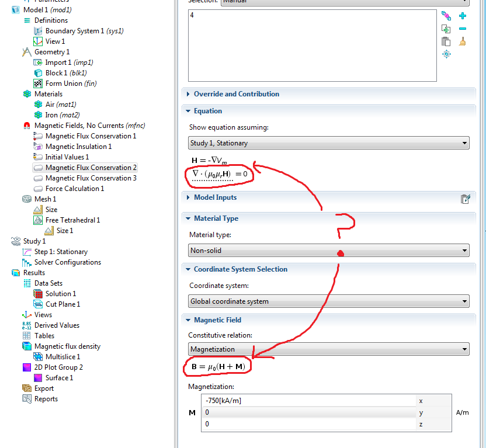Open the Material type Non-solid dropdown
Screen dimensions: 486x448
tap(329, 251)
